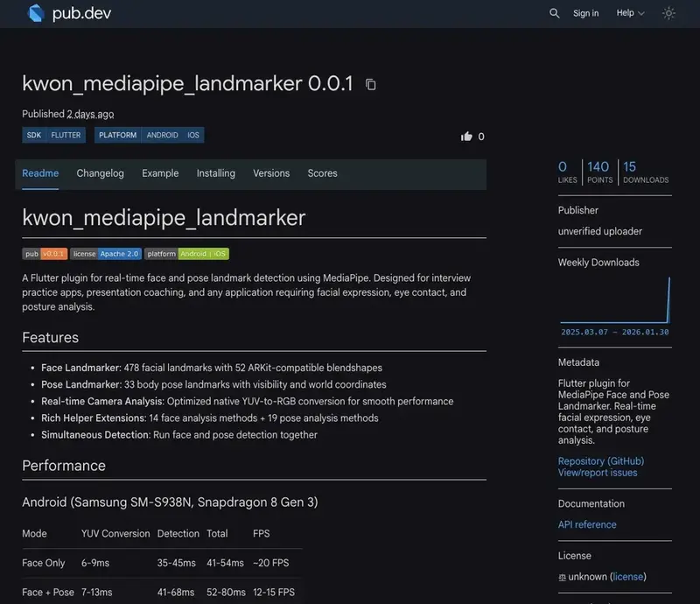700x604 pixels.
Task: Click the 15 DOWNLOADS counter
Action: click(x=646, y=172)
